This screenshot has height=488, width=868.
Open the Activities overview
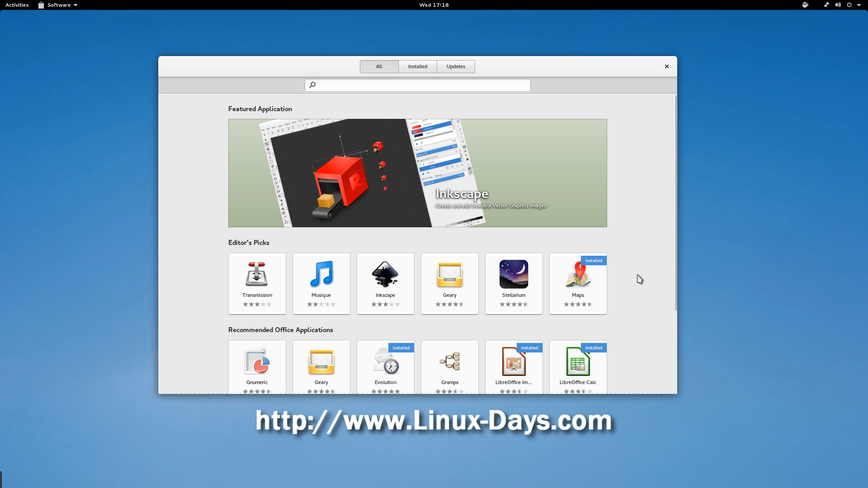(x=17, y=5)
